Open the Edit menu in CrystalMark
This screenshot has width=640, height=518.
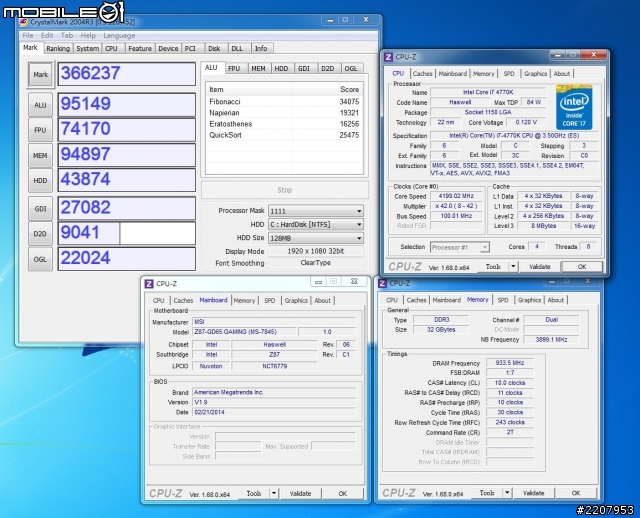[x=47, y=36]
